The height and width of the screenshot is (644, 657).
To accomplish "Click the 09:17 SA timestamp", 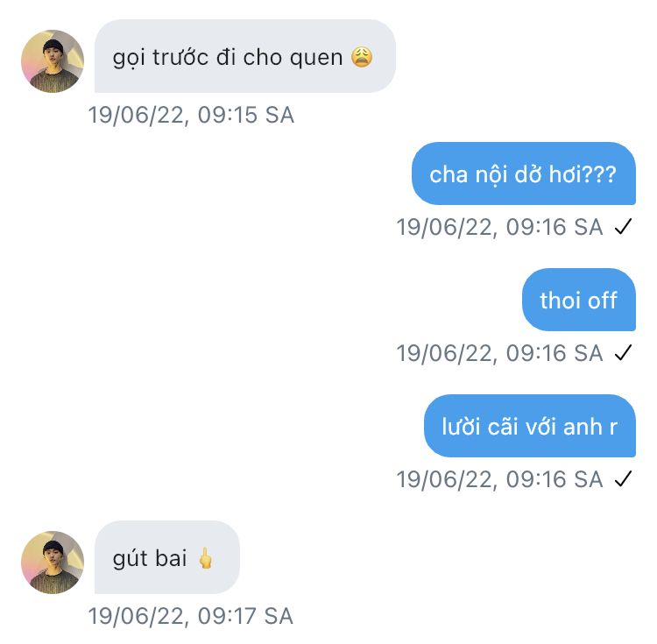I will click(191, 616).
